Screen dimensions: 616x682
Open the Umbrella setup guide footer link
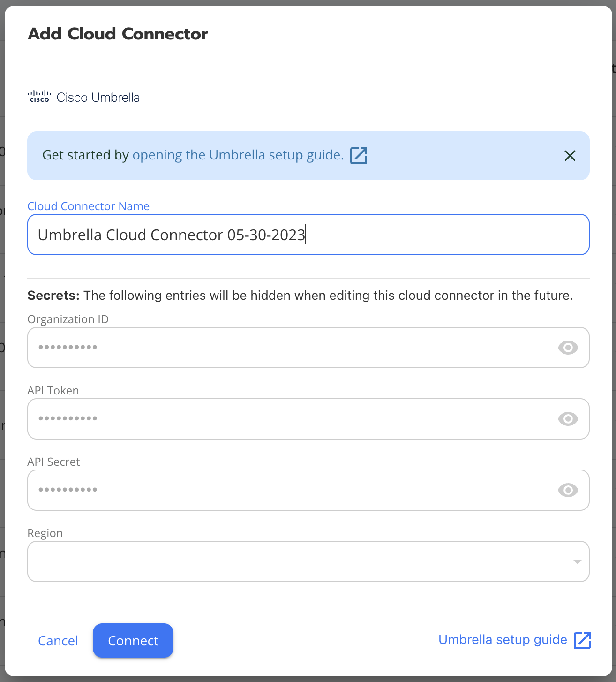[x=503, y=640]
